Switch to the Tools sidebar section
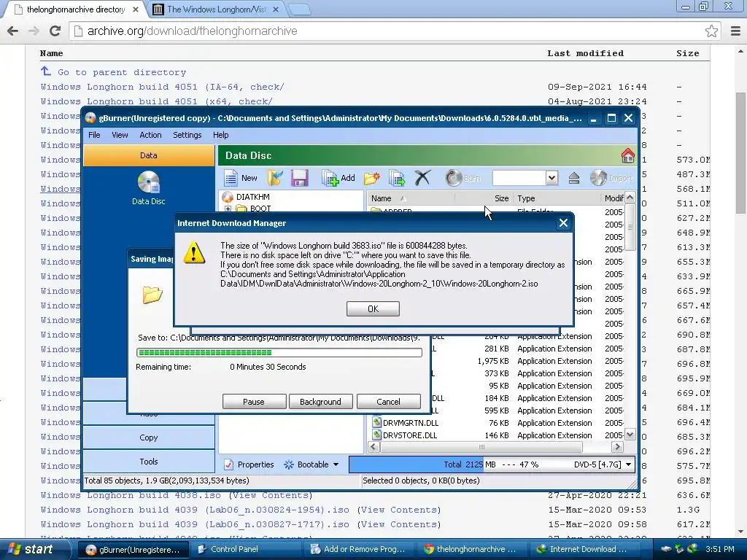 (149, 461)
